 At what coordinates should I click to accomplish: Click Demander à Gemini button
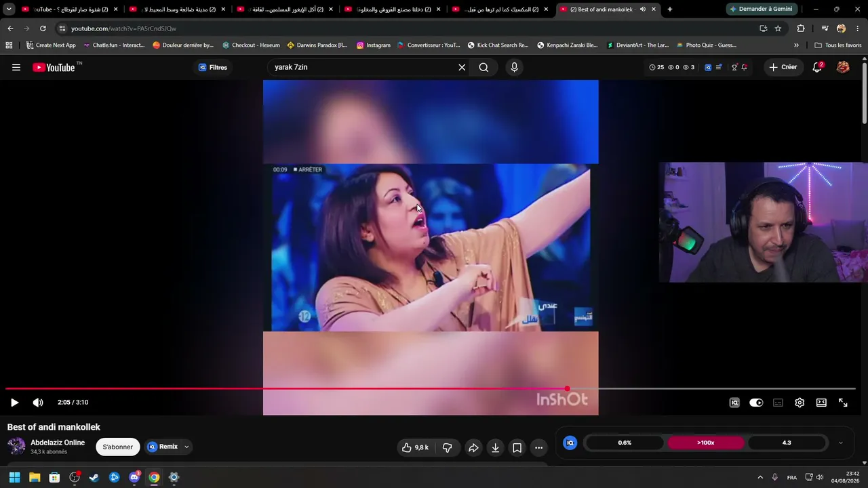click(761, 9)
